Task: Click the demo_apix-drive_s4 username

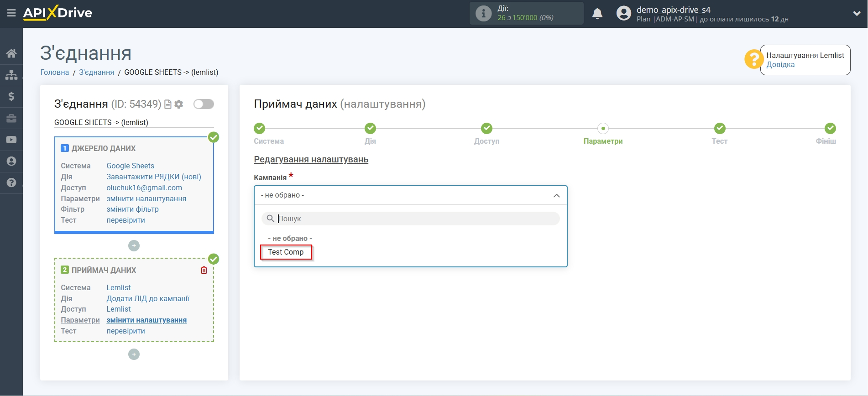Action: coord(673,10)
